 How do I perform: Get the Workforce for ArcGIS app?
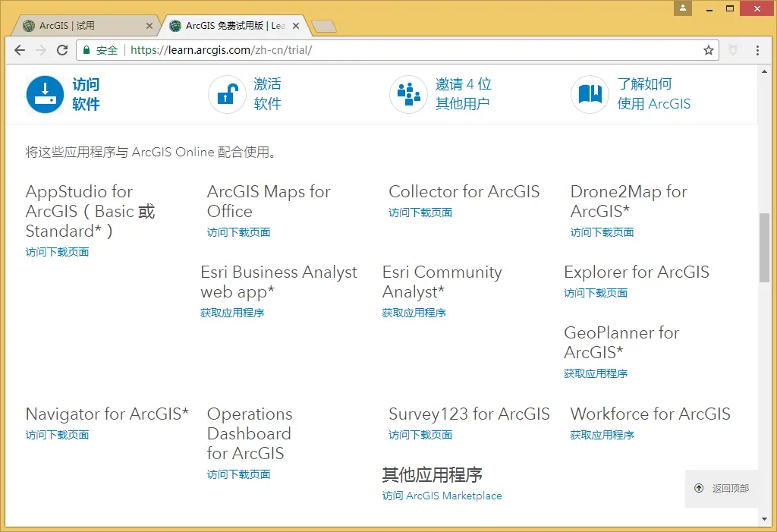point(602,436)
